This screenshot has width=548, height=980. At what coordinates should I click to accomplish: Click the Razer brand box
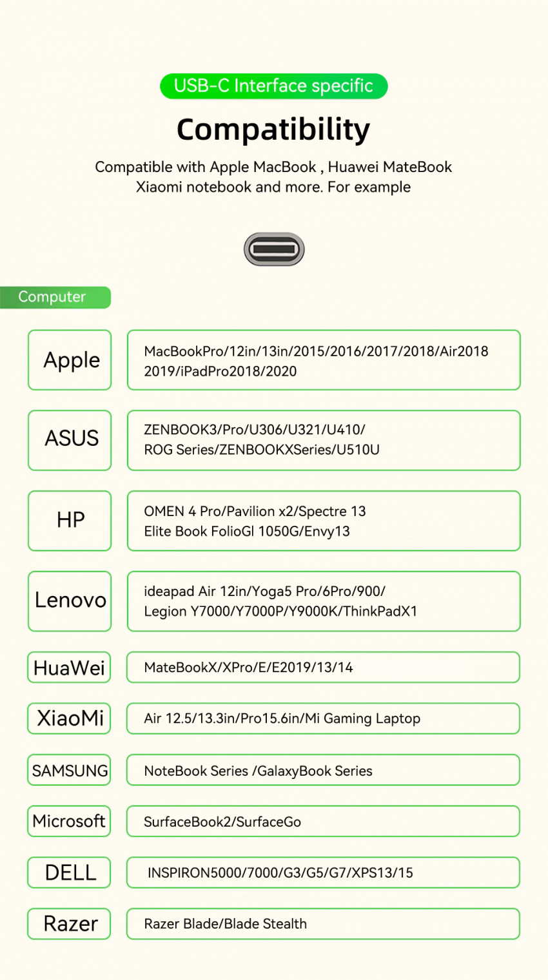[69, 923]
